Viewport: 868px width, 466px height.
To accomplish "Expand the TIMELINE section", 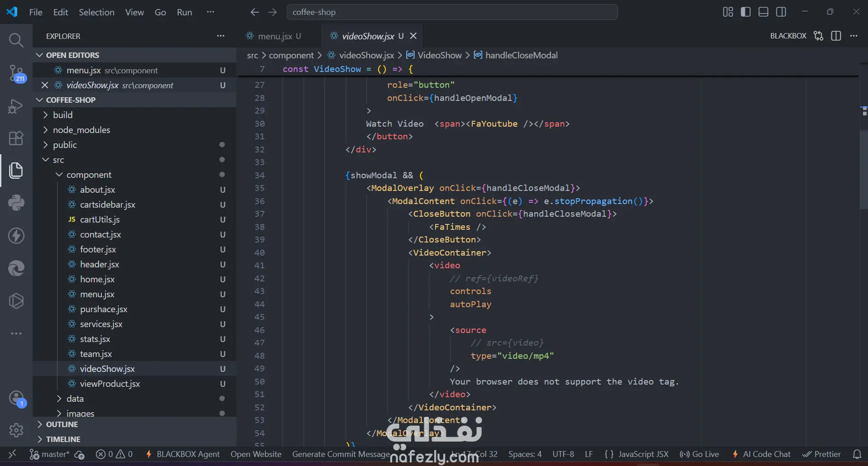I will [134, 439].
